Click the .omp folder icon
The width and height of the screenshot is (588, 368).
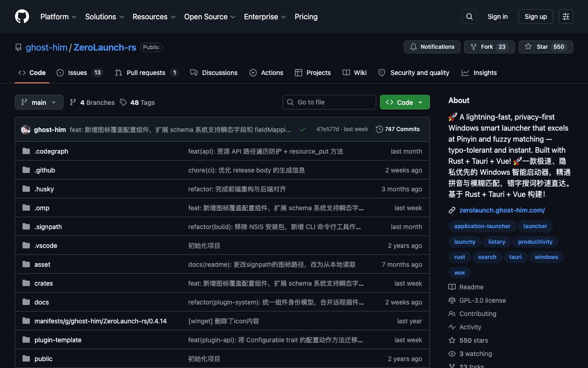tap(26, 208)
